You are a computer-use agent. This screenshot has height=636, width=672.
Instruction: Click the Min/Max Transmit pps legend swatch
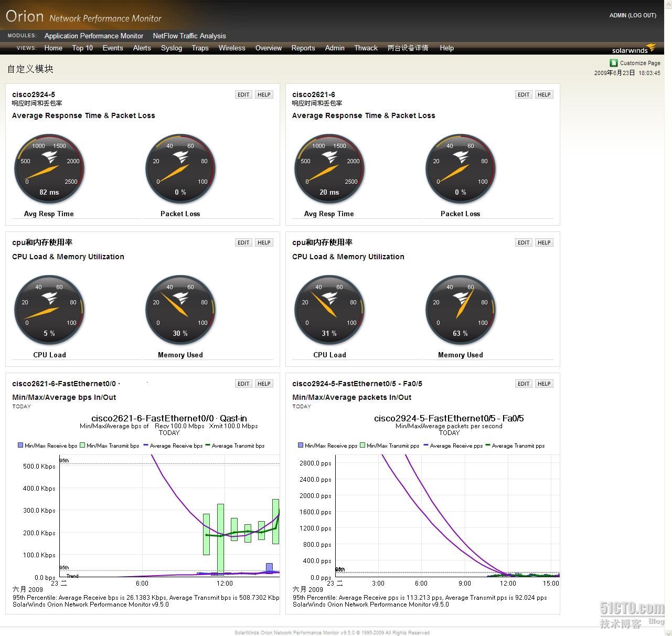point(362,445)
